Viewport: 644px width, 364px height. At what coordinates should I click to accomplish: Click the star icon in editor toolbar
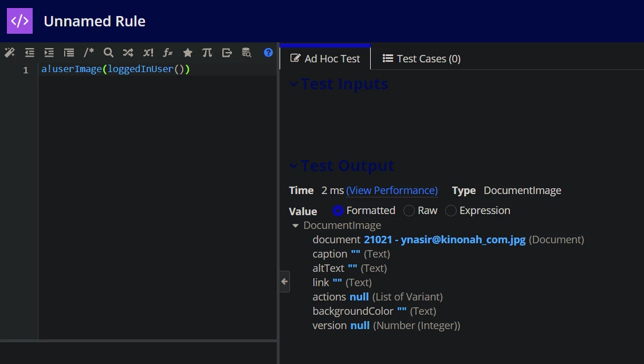188,53
